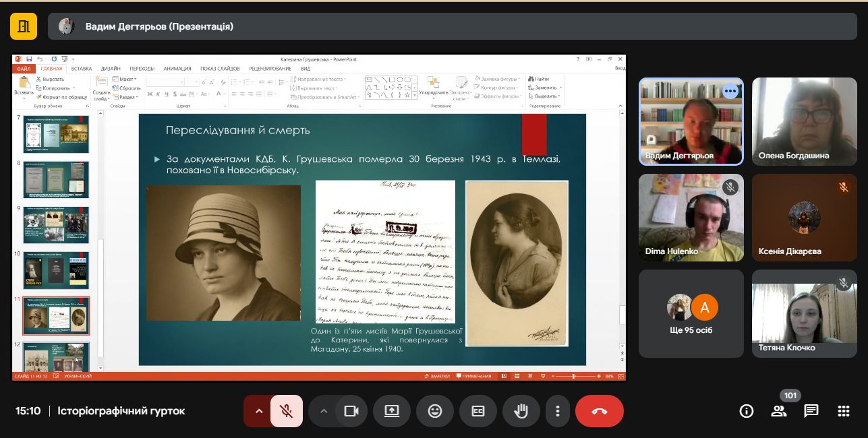The width and height of the screenshot is (868, 438).
Task: Open meeting details info icon
Action: 746,411
